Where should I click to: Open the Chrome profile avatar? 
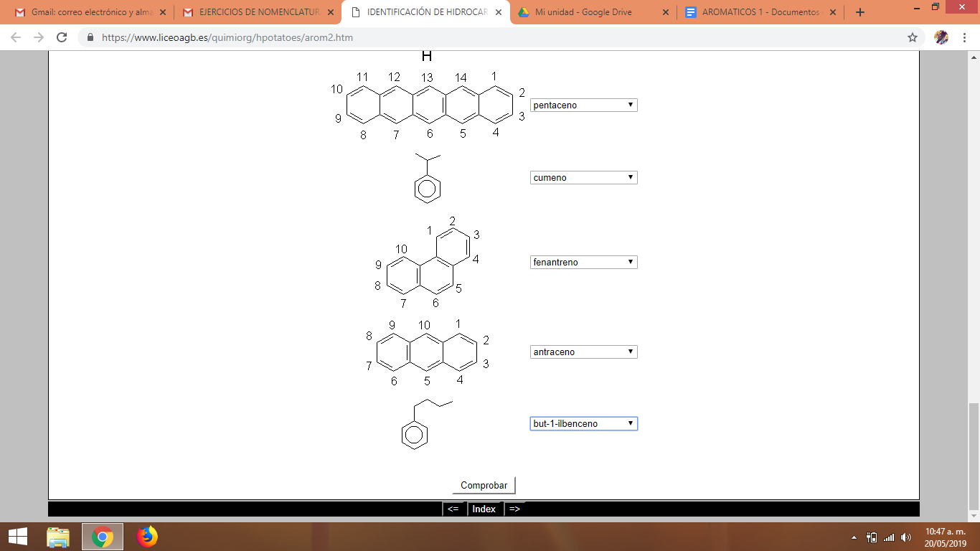941,37
